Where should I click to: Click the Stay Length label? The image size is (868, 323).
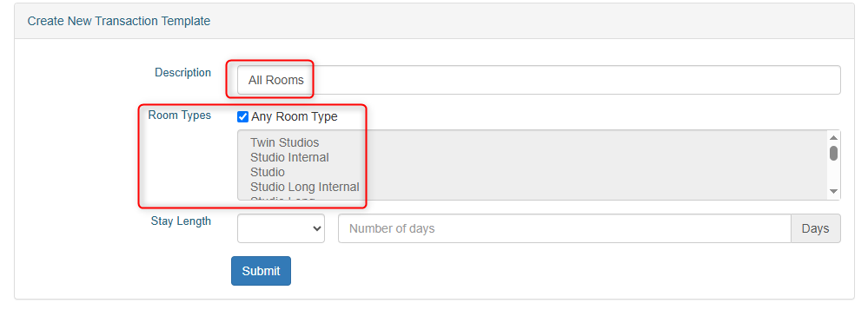click(181, 221)
